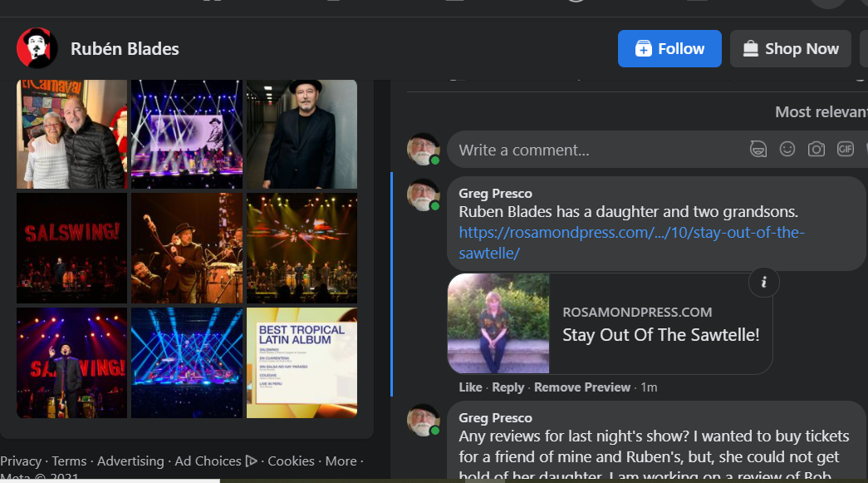
Task: Remove Preview from the link comment
Action: (x=581, y=387)
